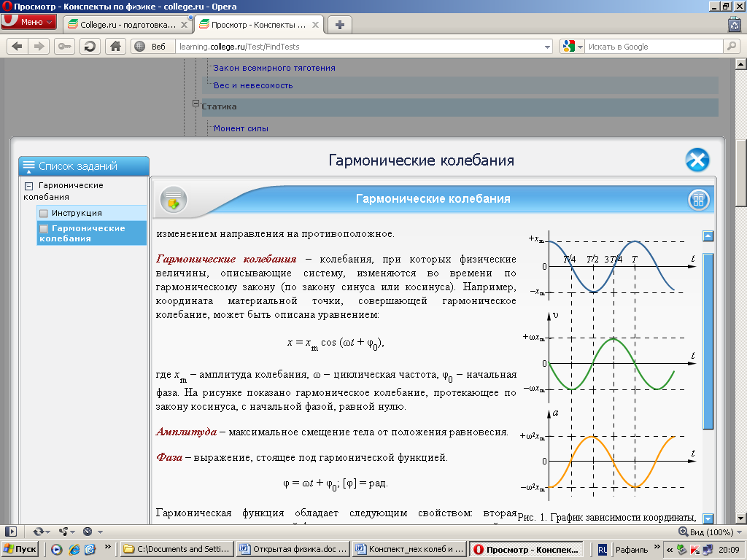747x560 pixels.
Task: Open the password wand key icon
Action: (x=64, y=47)
